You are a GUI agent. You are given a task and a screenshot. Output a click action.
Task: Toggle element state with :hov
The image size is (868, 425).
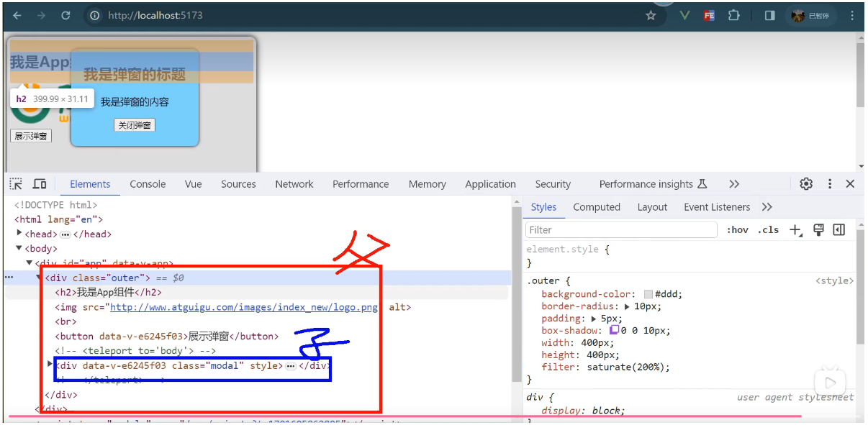click(x=737, y=230)
